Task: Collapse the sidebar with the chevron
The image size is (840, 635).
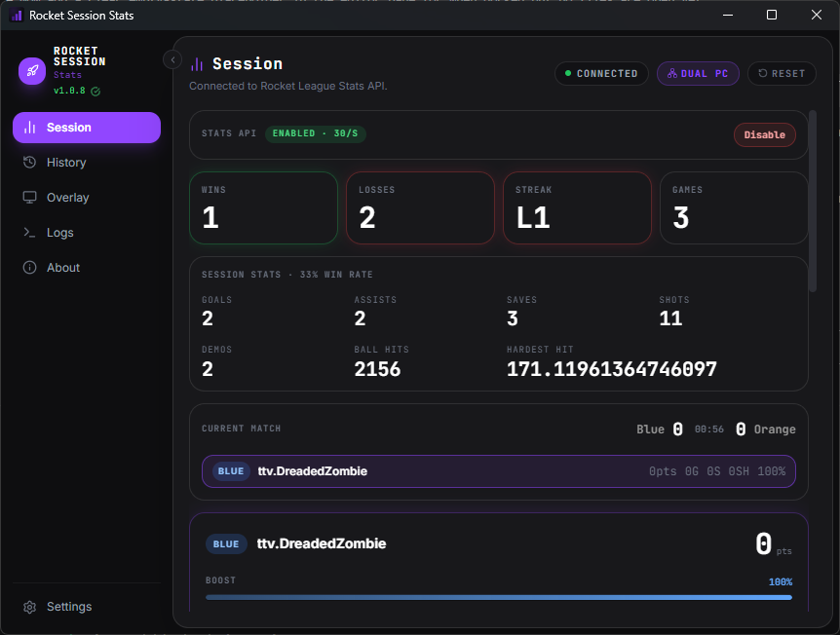Action: (172, 60)
